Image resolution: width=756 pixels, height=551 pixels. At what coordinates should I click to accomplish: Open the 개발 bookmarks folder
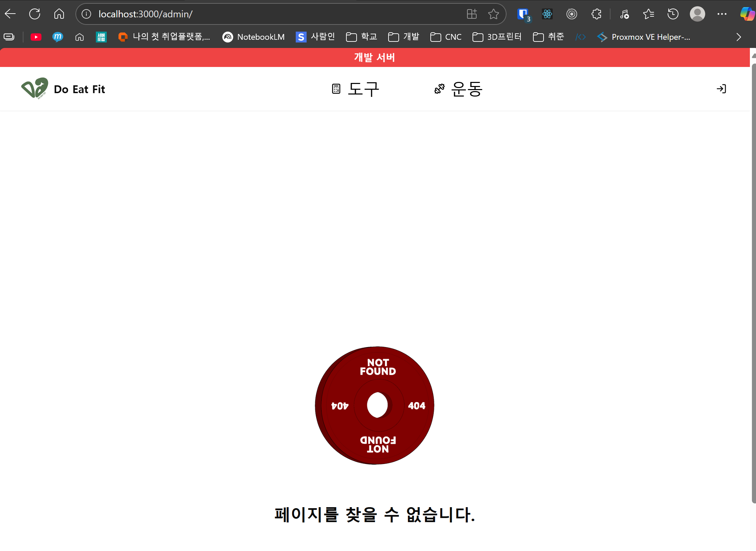404,37
